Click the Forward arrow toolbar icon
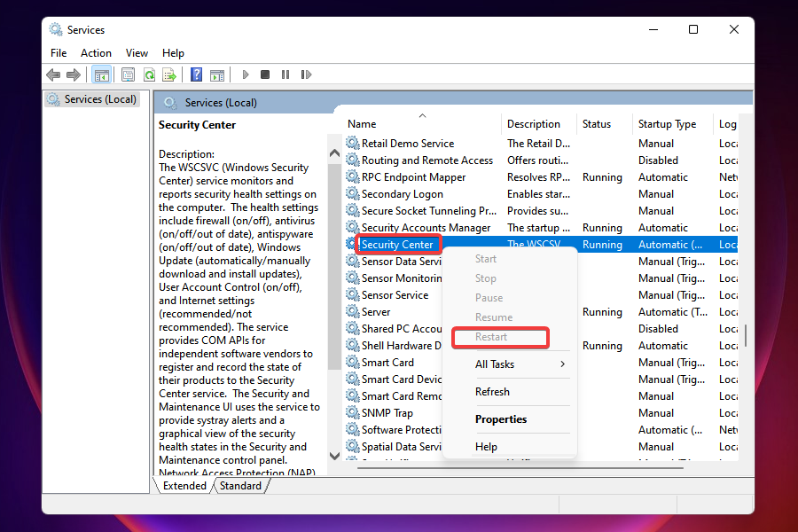 [x=74, y=74]
